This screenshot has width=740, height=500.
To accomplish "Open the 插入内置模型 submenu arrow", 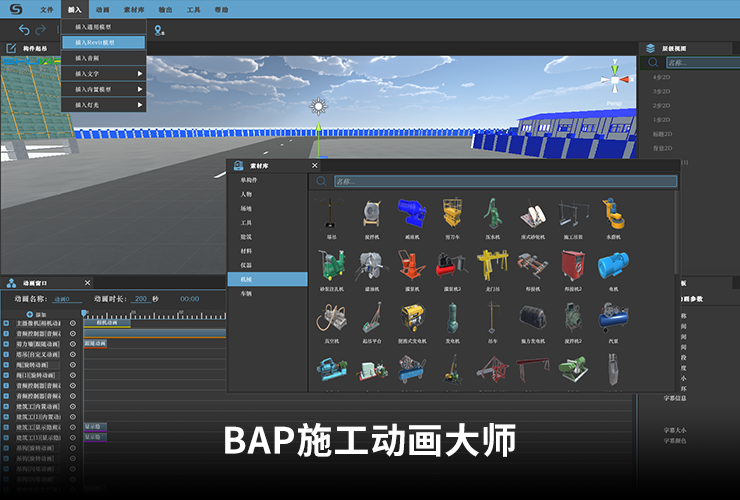I will (x=140, y=89).
